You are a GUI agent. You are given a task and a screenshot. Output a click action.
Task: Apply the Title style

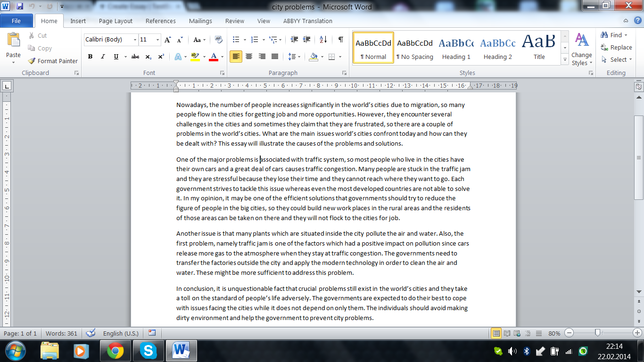539,48
